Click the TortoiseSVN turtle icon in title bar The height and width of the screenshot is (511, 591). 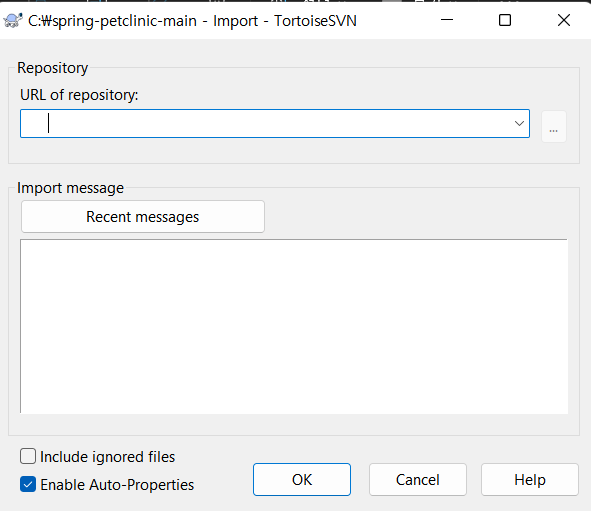pos(13,20)
